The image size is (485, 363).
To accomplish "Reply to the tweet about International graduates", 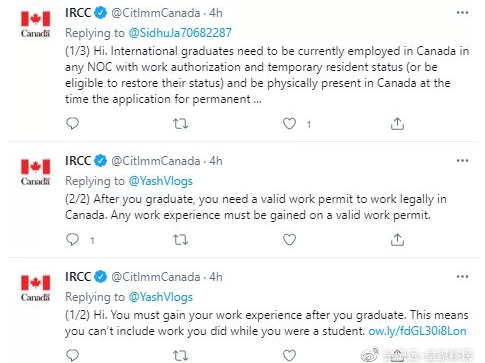I will (72, 123).
